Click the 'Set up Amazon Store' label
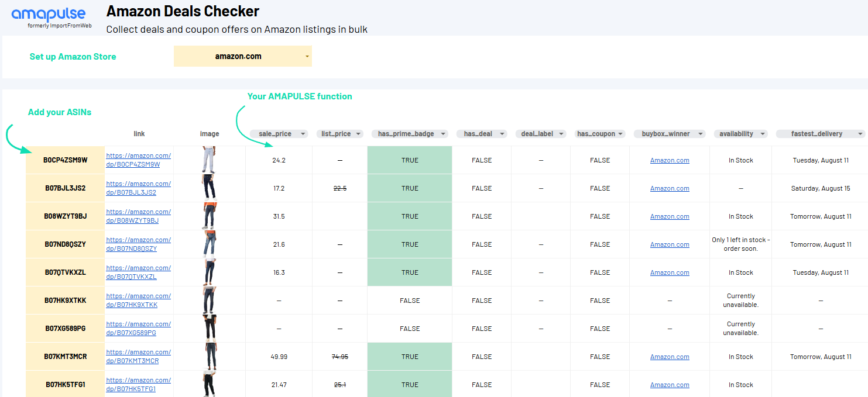The image size is (868, 397). point(73,57)
